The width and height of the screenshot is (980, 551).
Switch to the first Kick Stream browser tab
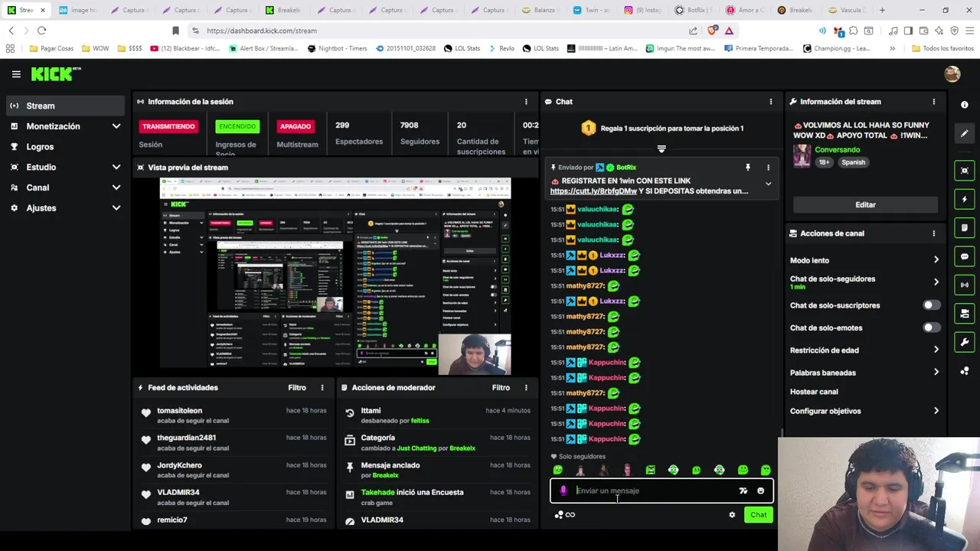click(x=27, y=10)
